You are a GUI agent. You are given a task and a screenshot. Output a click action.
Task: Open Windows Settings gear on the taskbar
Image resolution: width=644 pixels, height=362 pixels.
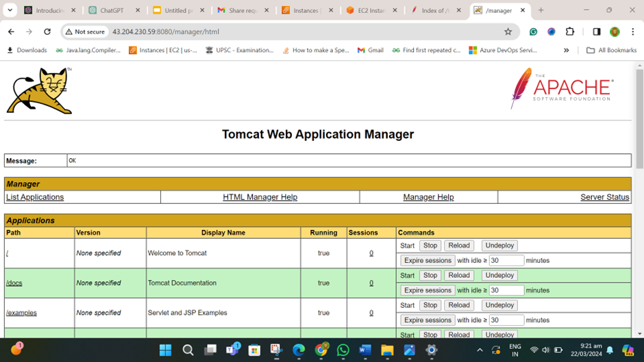(x=431, y=350)
